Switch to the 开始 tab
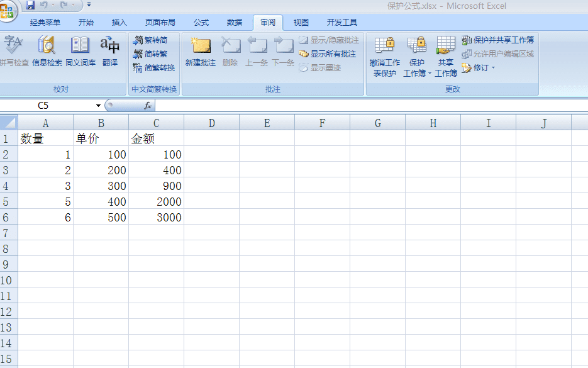This screenshot has width=588, height=368. [x=86, y=23]
